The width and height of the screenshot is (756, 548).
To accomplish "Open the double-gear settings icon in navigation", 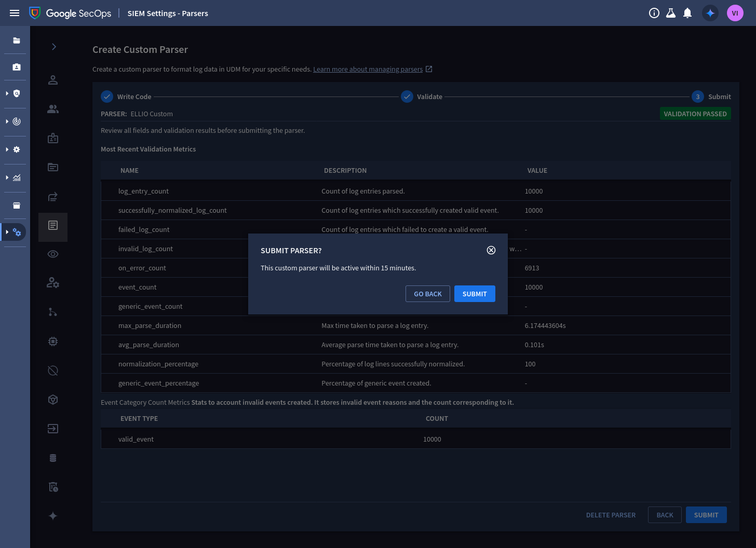I will tap(17, 232).
